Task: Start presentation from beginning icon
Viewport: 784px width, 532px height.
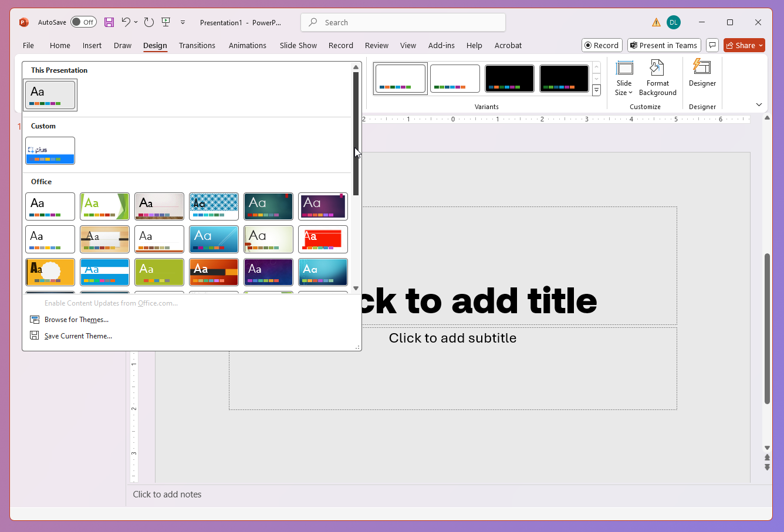Action: [166, 22]
